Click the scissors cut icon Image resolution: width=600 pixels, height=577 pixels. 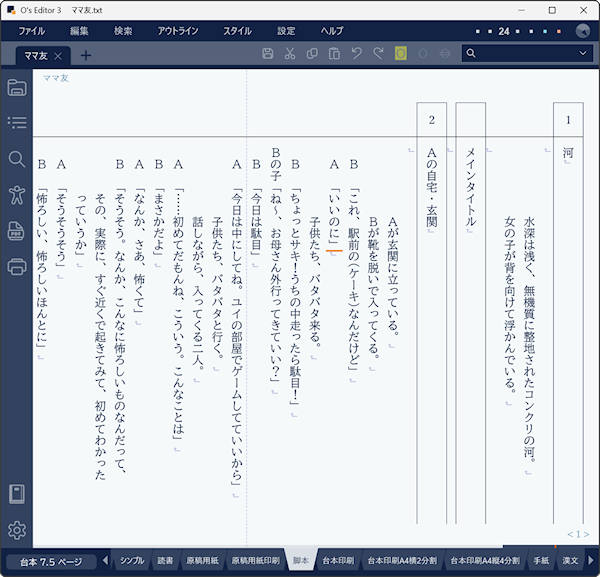[x=289, y=54]
